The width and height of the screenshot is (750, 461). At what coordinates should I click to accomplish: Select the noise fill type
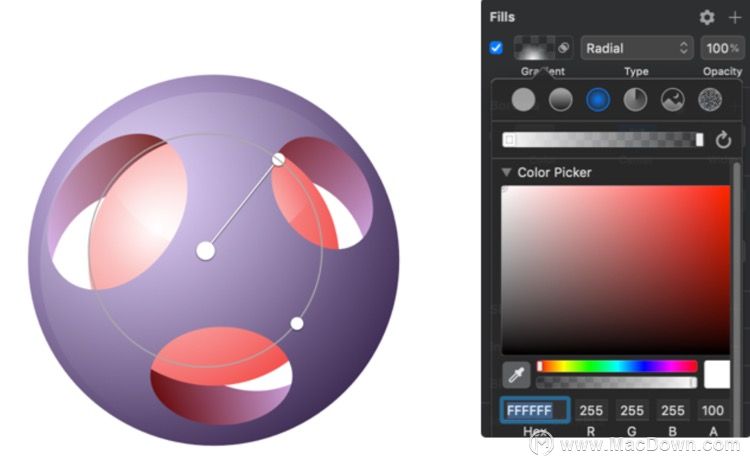click(710, 100)
